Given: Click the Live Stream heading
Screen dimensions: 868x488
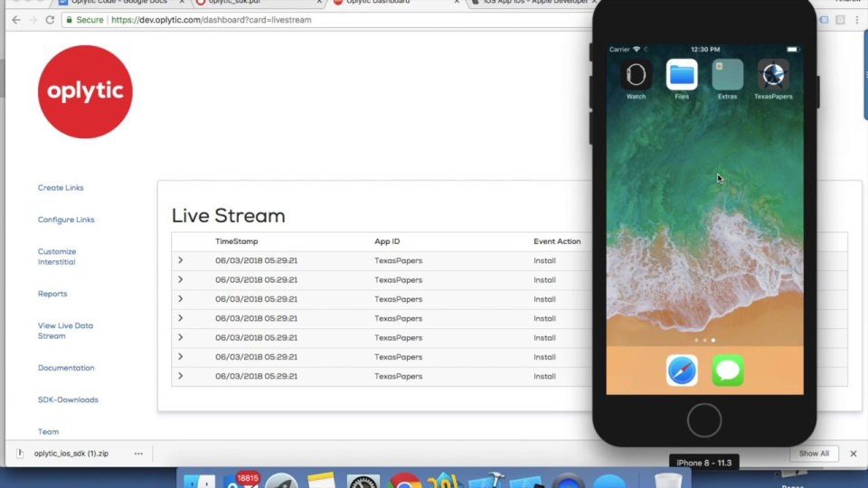Looking at the screenshot, I should click(228, 216).
